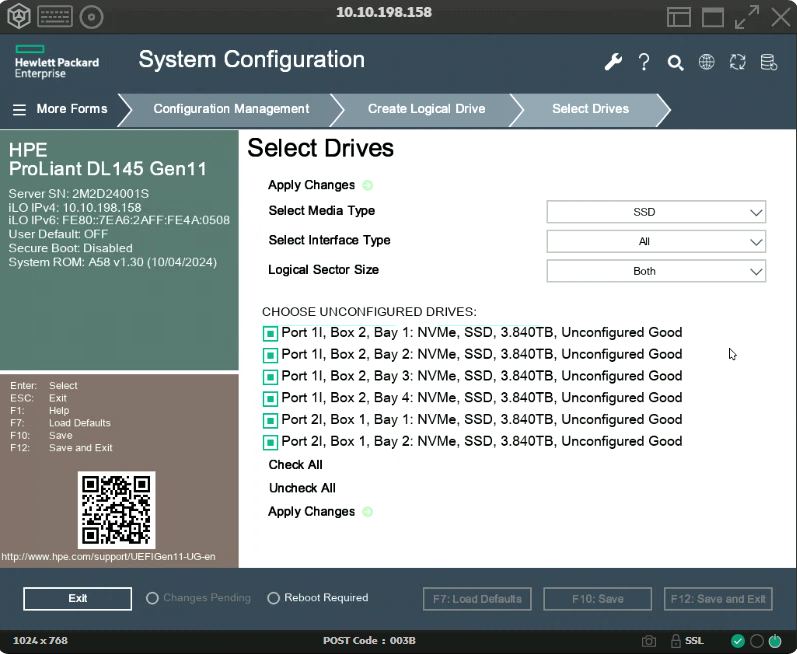Viewport: 797px width, 654px height.
Task: Toggle Port 1I Box 2 Bay 2 checkbox
Action: (270, 355)
